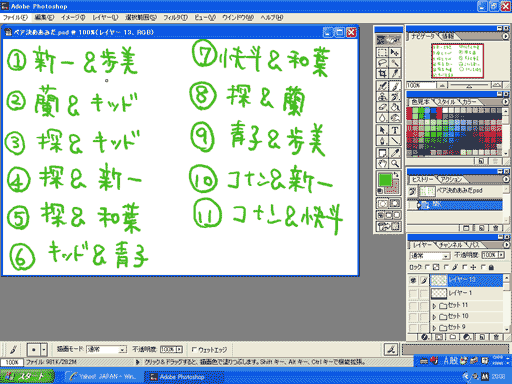The width and height of the screenshot is (512, 384).
Task: Select the Paintbrush tool in toolbox
Action: 395,86
